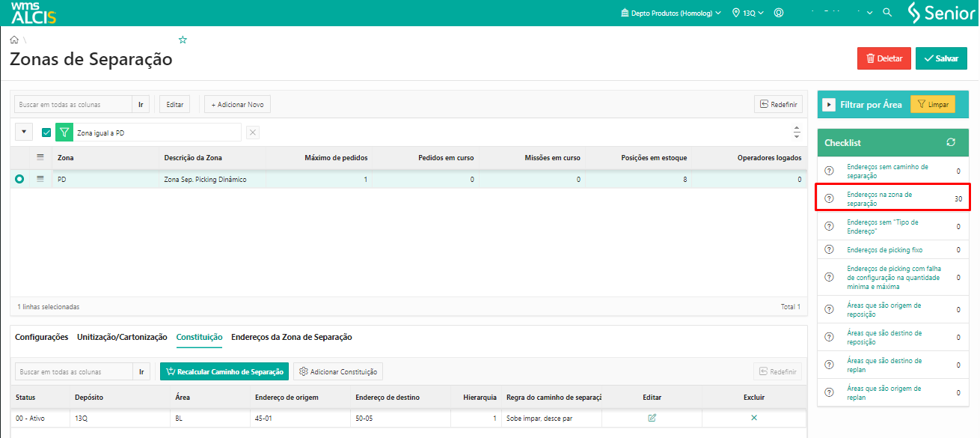Open Endereços da Zona de Separação tab
The image size is (980, 438).
point(292,337)
